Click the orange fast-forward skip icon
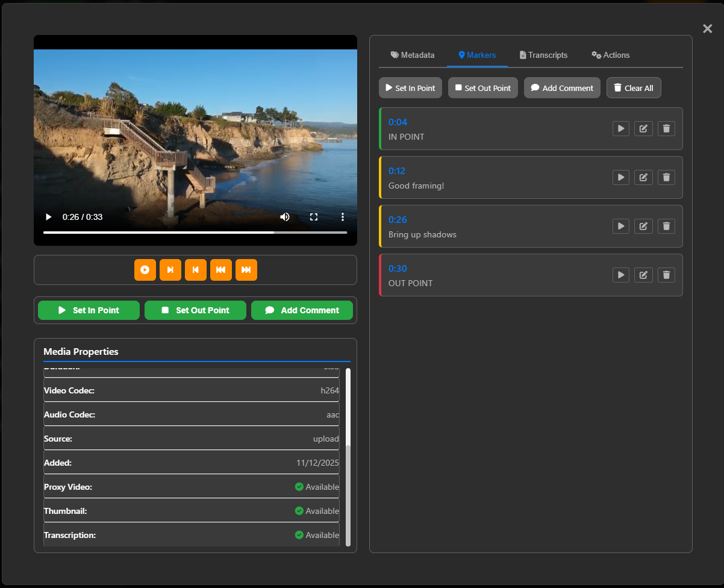 (246, 270)
